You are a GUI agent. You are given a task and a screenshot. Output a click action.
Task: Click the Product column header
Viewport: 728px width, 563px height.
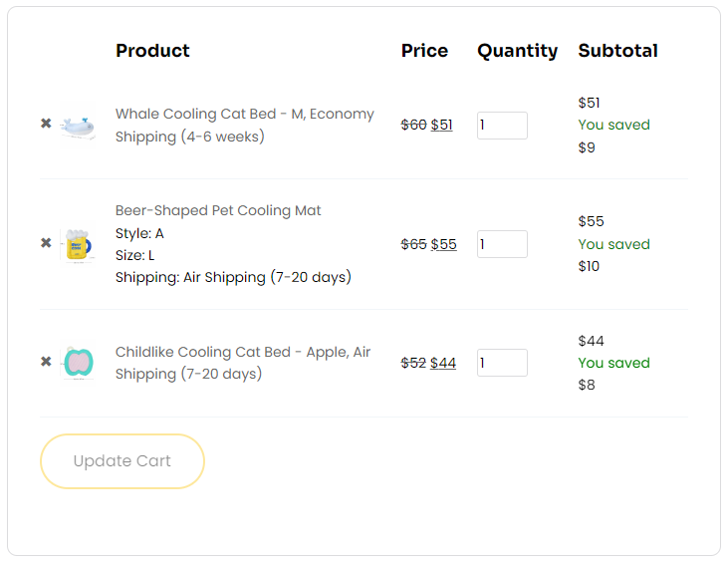[152, 51]
